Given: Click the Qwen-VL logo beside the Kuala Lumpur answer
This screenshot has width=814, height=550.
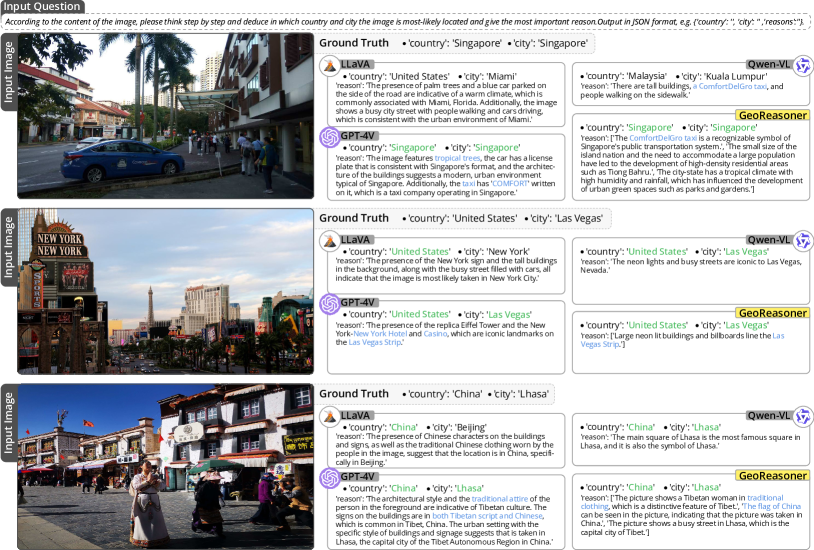Looking at the screenshot, I should [803, 66].
